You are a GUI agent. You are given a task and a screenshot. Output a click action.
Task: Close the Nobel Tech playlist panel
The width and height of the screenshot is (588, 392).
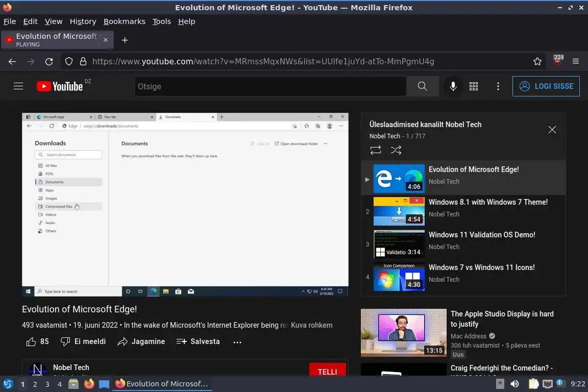coord(552,130)
